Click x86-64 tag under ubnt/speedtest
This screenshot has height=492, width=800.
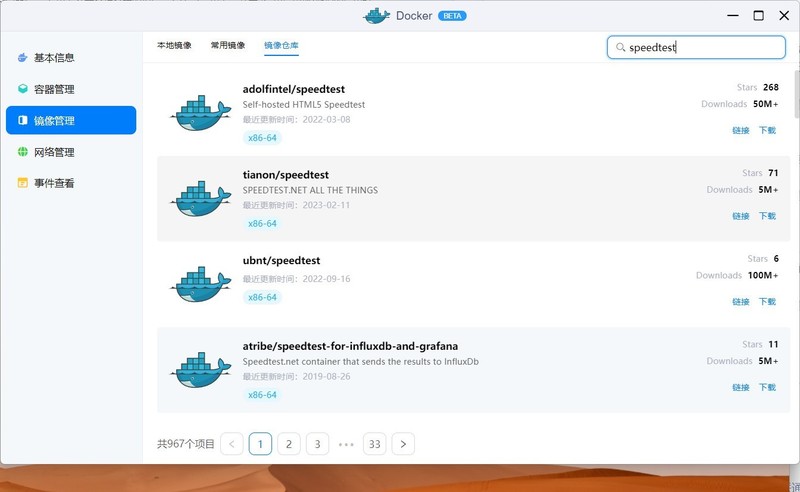point(262,297)
